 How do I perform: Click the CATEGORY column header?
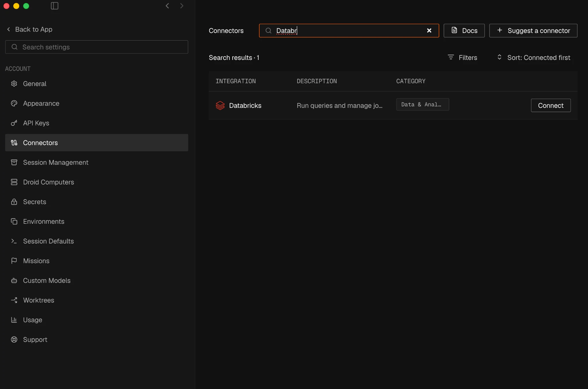tap(411, 81)
